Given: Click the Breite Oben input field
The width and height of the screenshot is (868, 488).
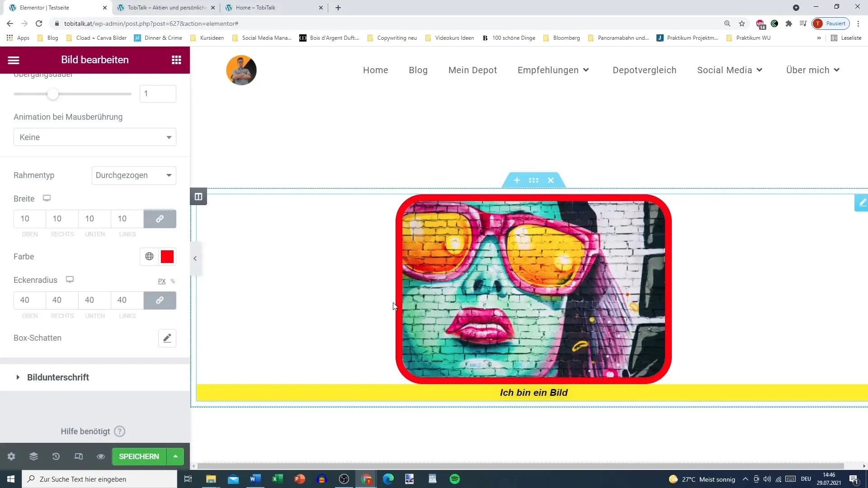Looking at the screenshot, I should point(30,219).
